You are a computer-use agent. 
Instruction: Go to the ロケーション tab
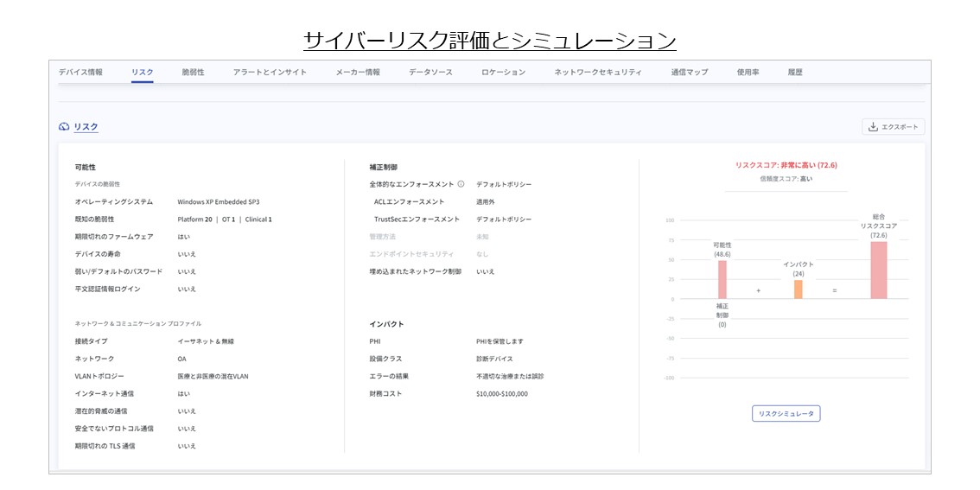click(503, 73)
